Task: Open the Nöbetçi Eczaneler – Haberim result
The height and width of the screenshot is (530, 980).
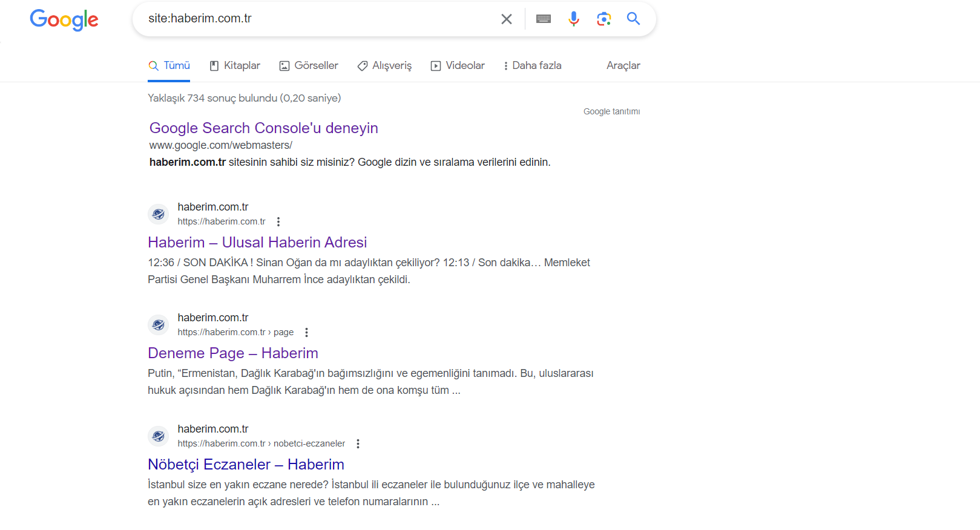Action: (246, 465)
